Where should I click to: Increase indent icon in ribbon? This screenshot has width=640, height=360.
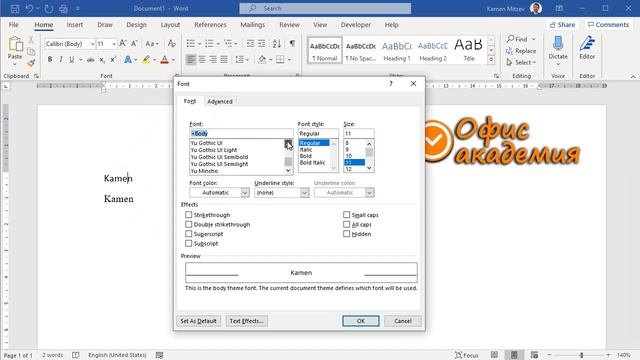261,43
